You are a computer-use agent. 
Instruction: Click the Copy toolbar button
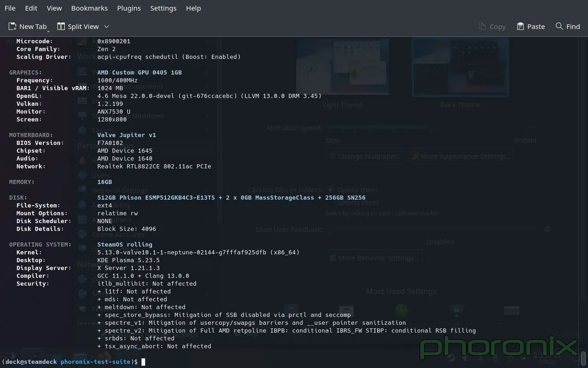(x=492, y=27)
